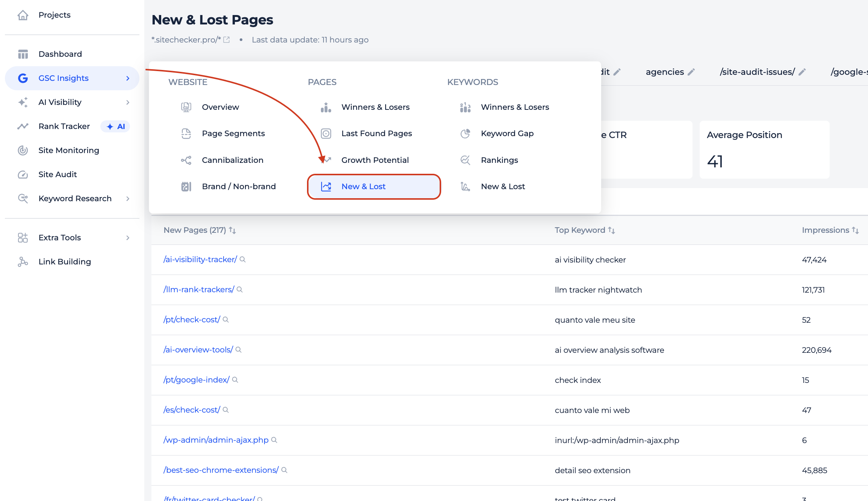Expand the Keyword Research submenu arrow
Image resolution: width=868 pixels, height=501 pixels.
pos(128,199)
